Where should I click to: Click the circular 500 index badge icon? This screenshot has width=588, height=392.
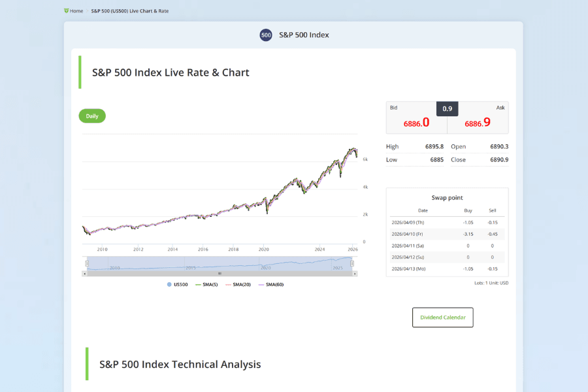point(266,35)
